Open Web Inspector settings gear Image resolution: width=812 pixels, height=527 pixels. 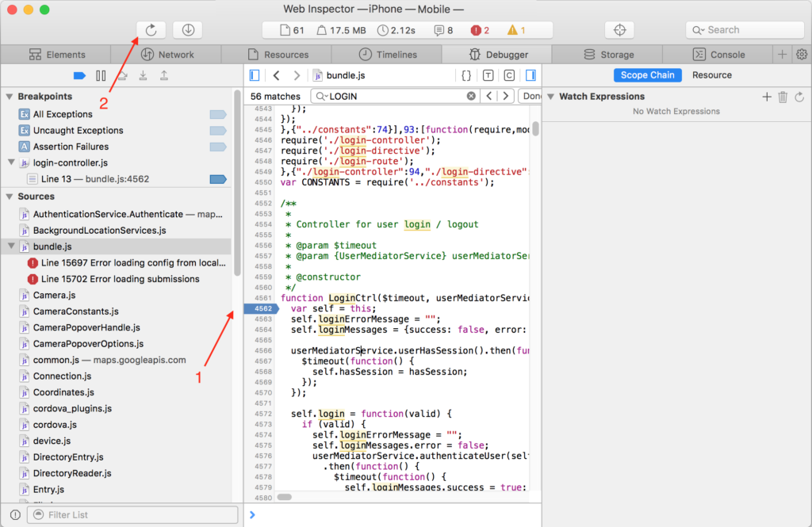801,55
